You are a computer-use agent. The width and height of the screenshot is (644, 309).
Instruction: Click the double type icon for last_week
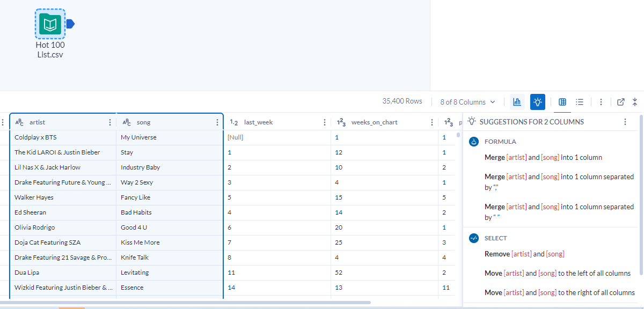(234, 122)
